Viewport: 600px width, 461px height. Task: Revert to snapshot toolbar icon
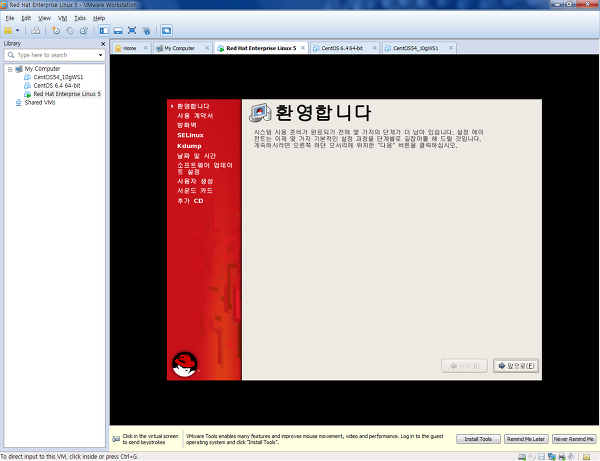coord(70,31)
